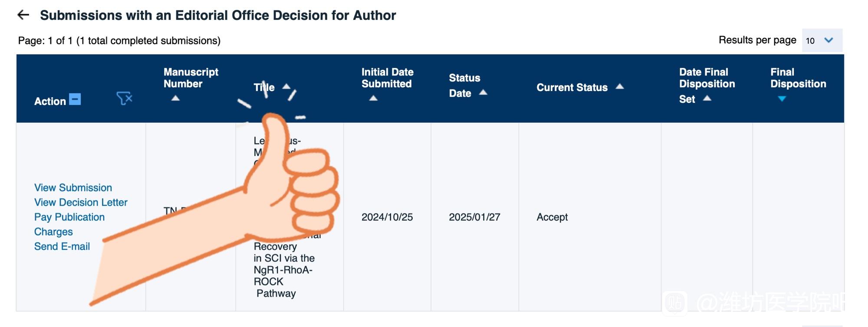Screen dimensions: 868x327
Task: Collapse actions using the minus box icon
Action: click(75, 99)
